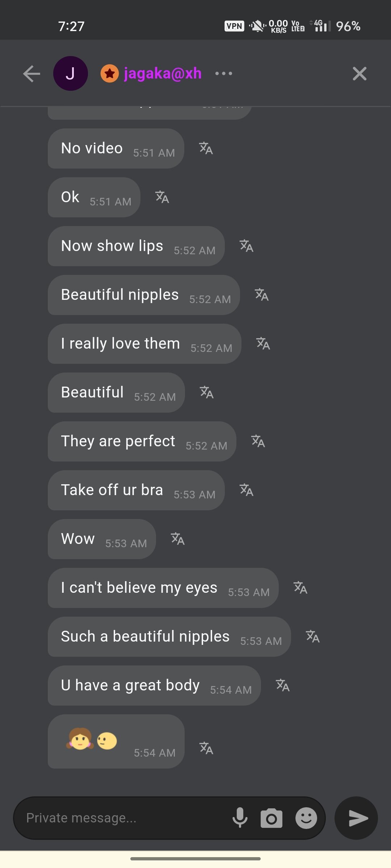This screenshot has width=391, height=868.
Task: Open the three-dots options menu
Action: click(x=223, y=73)
